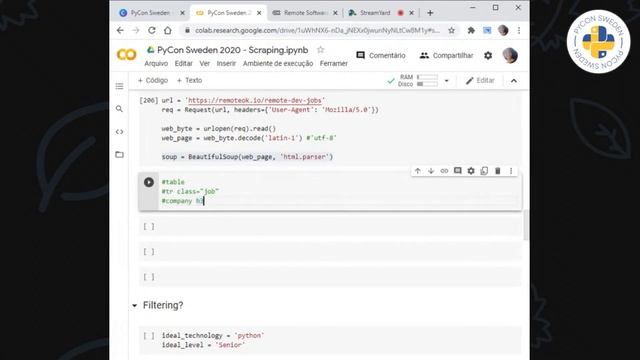Open the search sidebar icon

(x=119, y=109)
